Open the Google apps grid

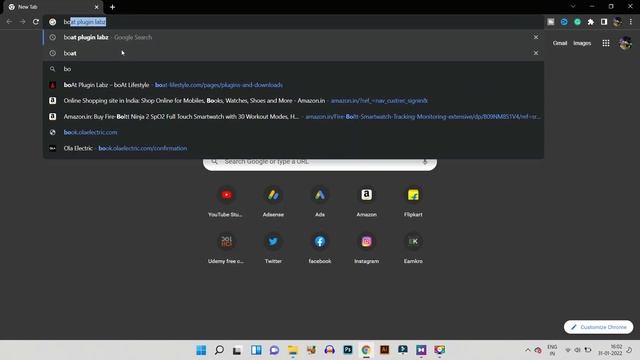pos(606,43)
